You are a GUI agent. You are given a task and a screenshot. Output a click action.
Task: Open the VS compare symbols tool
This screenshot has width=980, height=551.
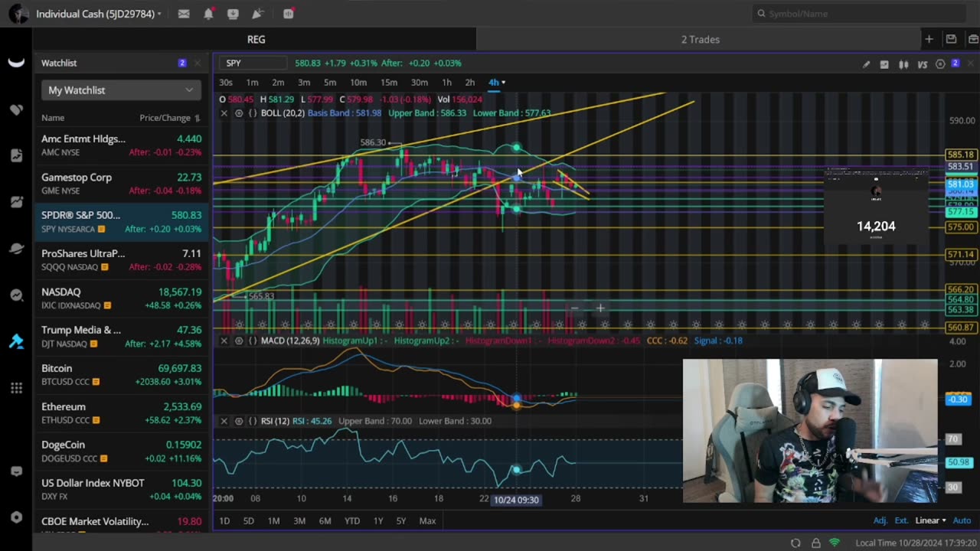(922, 64)
